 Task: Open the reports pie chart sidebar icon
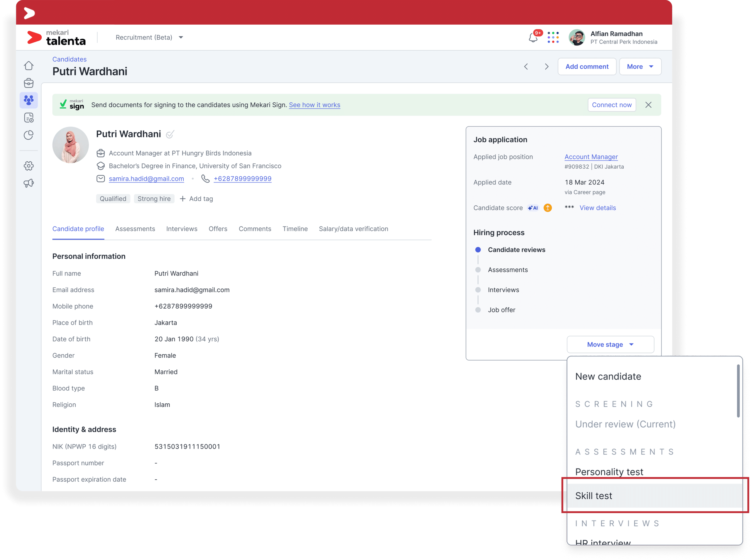29,135
